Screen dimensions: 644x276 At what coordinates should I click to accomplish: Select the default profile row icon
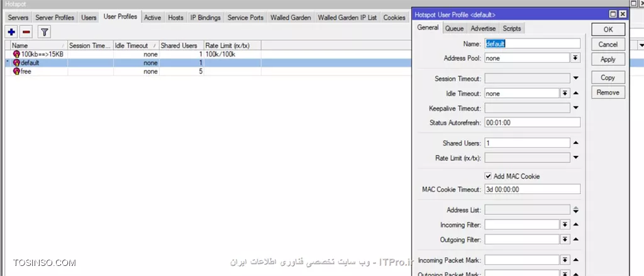coord(16,63)
